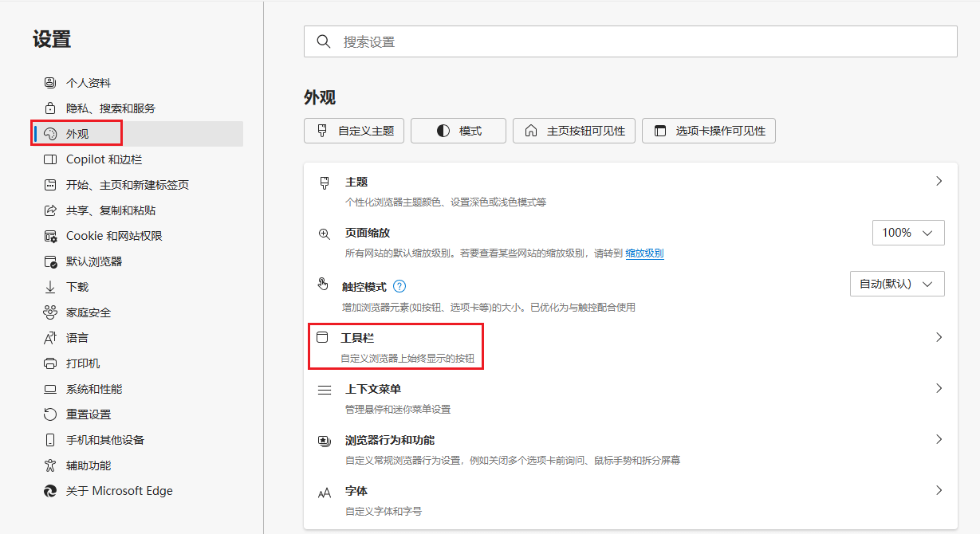This screenshot has width=980, height=534.
Task: Open 隐私、搜索和服务 settings
Action: point(112,108)
